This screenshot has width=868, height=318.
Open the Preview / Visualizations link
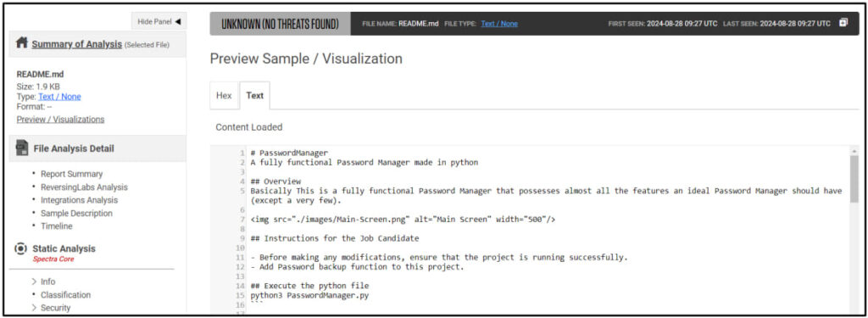point(60,119)
